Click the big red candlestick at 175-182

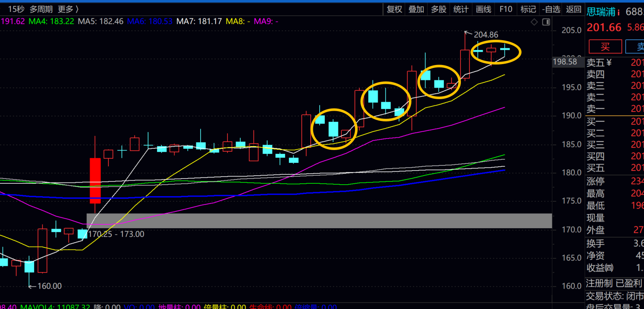click(95, 180)
